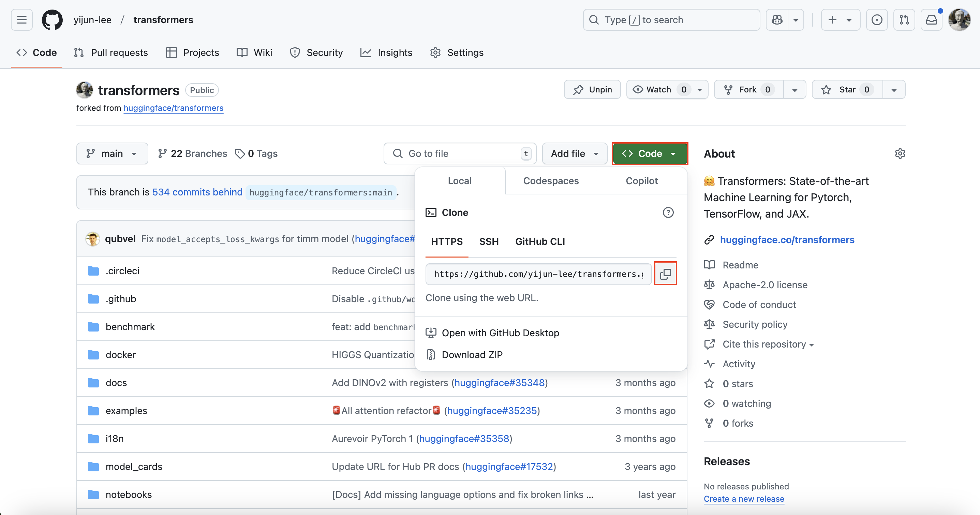The image size is (980, 515).
Task: Go to GitHub home via Octocat logo
Action: click(x=52, y=20)
